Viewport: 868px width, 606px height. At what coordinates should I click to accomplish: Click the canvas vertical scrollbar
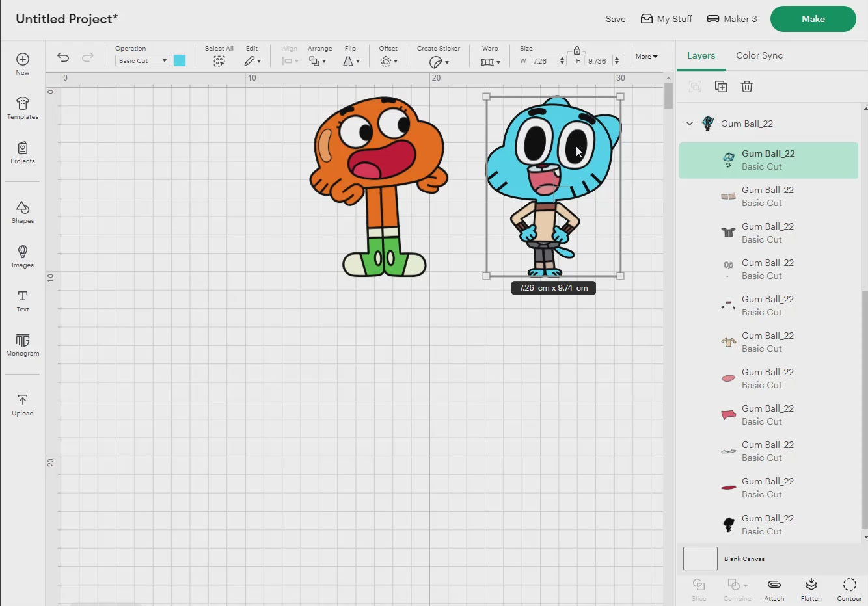point(668,96)
